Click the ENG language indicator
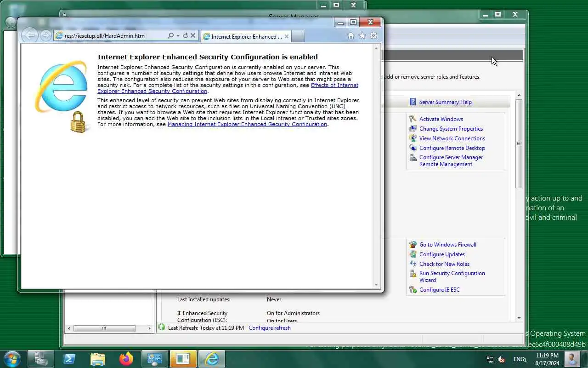Screen dimensions: 588x368 [x=520, y=359]
